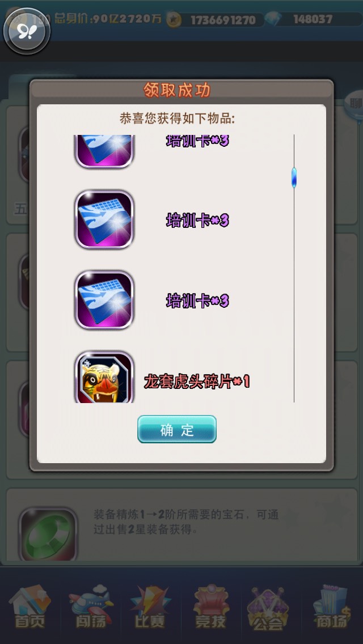Tap the tiger head fragment icon
Screen dimensions: 363x644
(104, 377)
